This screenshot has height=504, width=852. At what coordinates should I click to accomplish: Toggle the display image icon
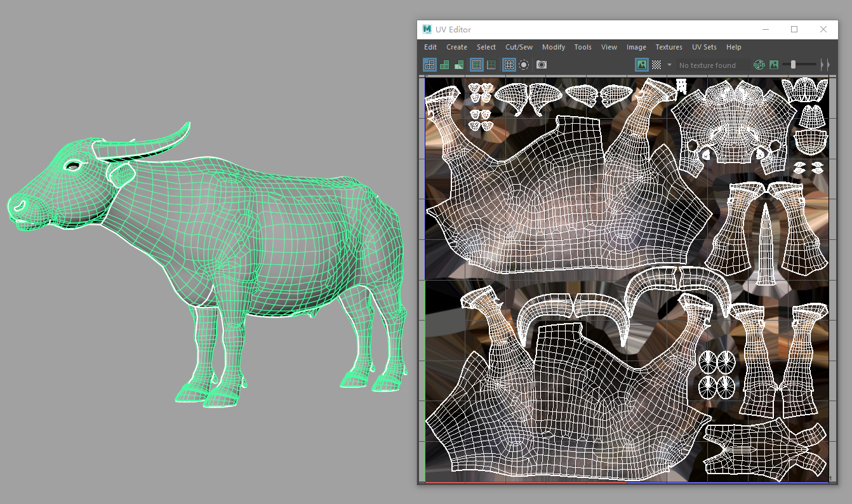[642, 65]
